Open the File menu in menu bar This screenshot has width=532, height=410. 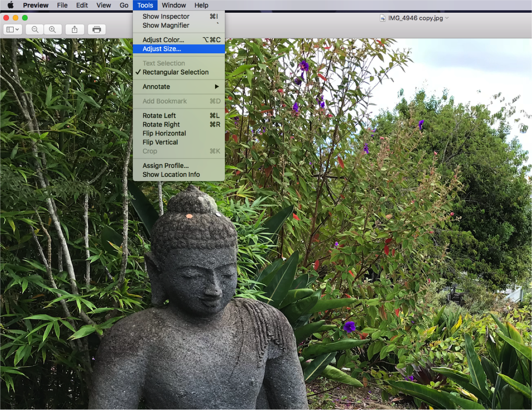coord(62,5)
